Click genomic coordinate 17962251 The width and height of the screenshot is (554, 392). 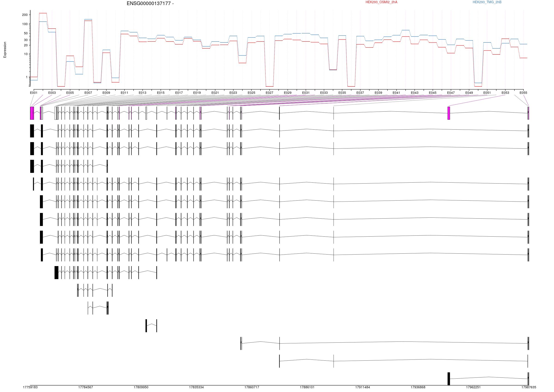(x=473, y=387)
